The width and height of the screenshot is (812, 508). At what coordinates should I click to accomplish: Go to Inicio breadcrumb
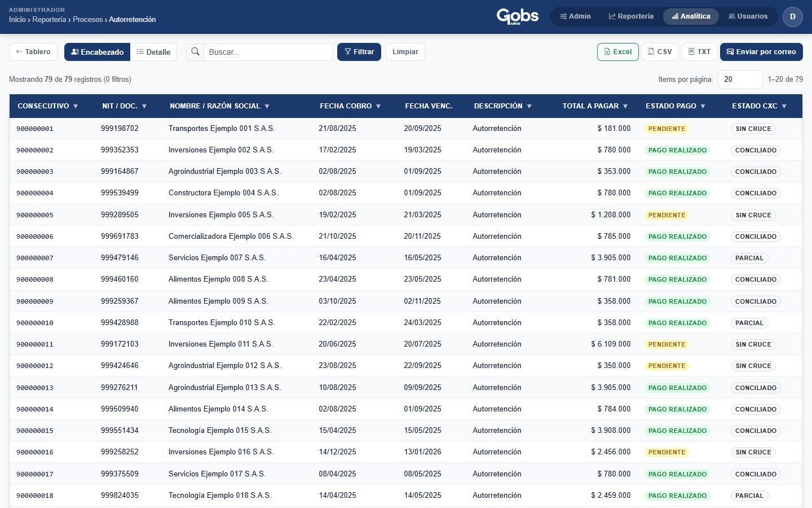[x=17, y=20]
